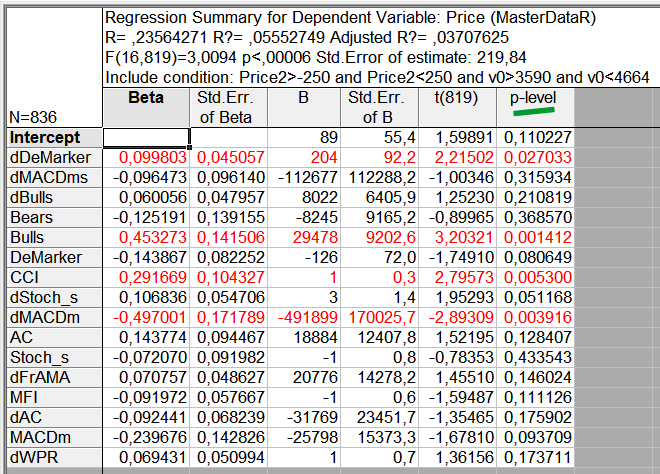The width and height of the screenshot is (660, 474).
Task: Click Std.Err. of B value 14278,2 for dFrAMA
Action: (379, 377)
